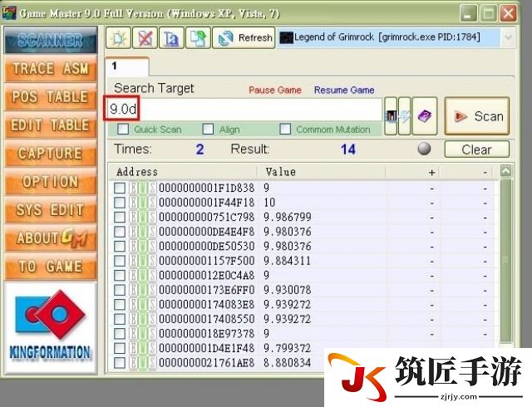Open the process selector dropdown arrow
This screenshot has height=407, width=532.
click(508, 37)
